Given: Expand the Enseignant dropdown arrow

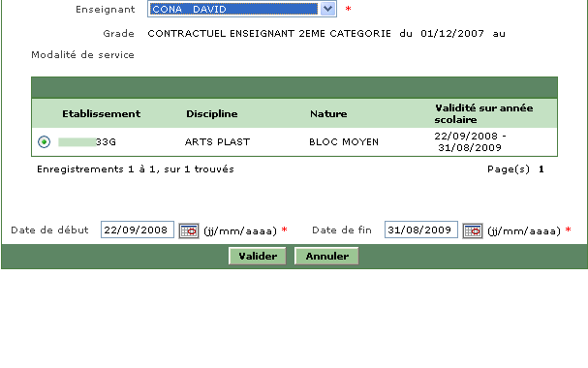Looking at the screenshot, I should click(x=327, y=9).
